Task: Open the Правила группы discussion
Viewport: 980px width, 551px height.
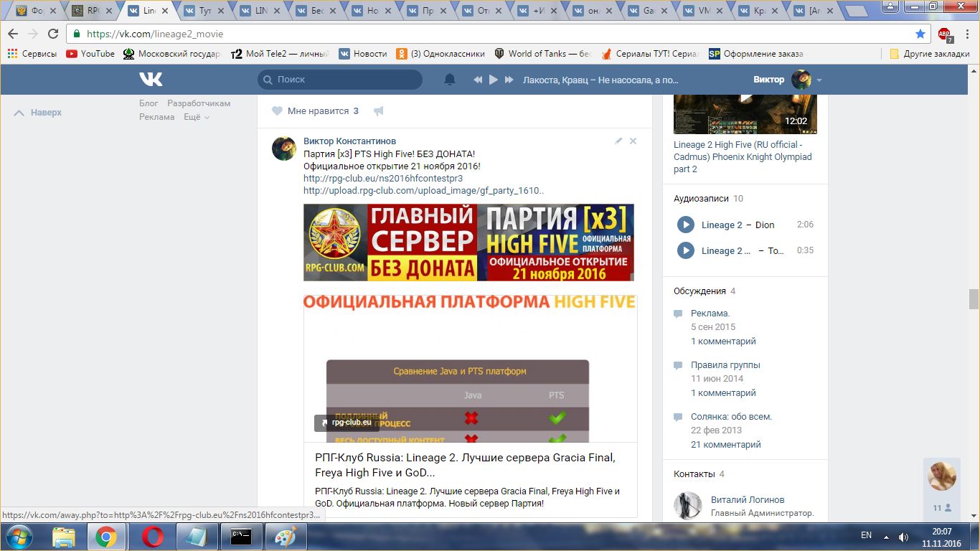Action: point(725,365)
